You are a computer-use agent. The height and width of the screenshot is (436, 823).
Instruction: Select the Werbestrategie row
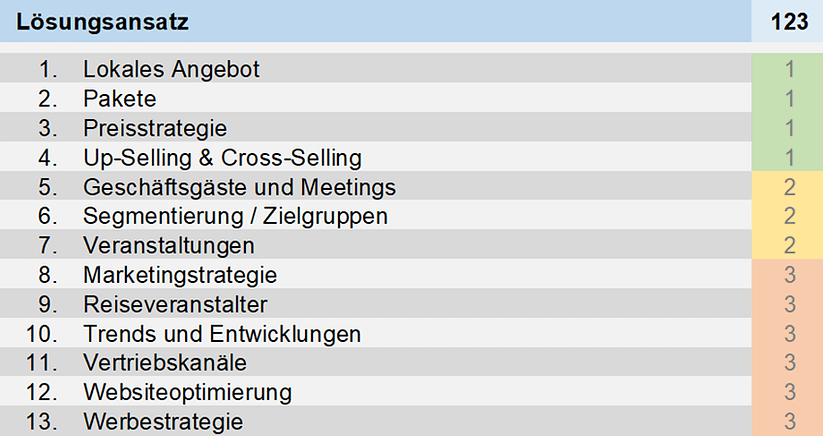click(x=375, y=421)
